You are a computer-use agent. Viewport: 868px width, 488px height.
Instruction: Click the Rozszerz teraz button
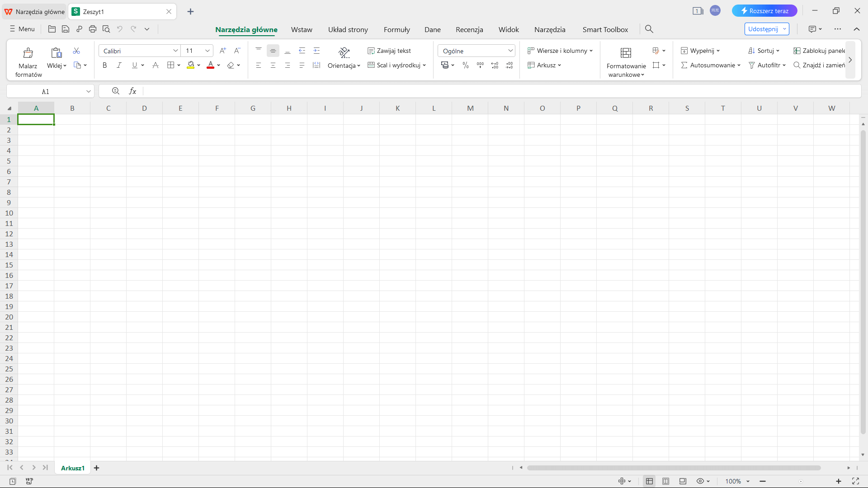765,10
